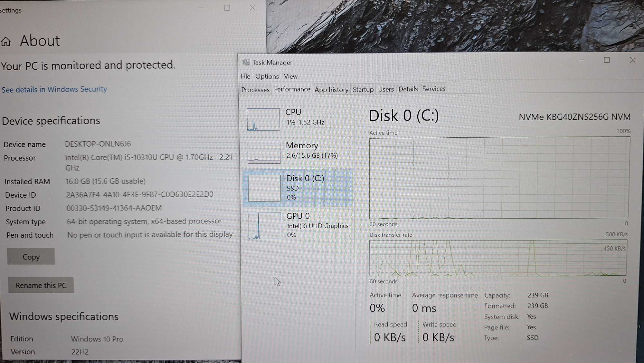
Task: Switch to the Users tab
Action: click(386, 89)
